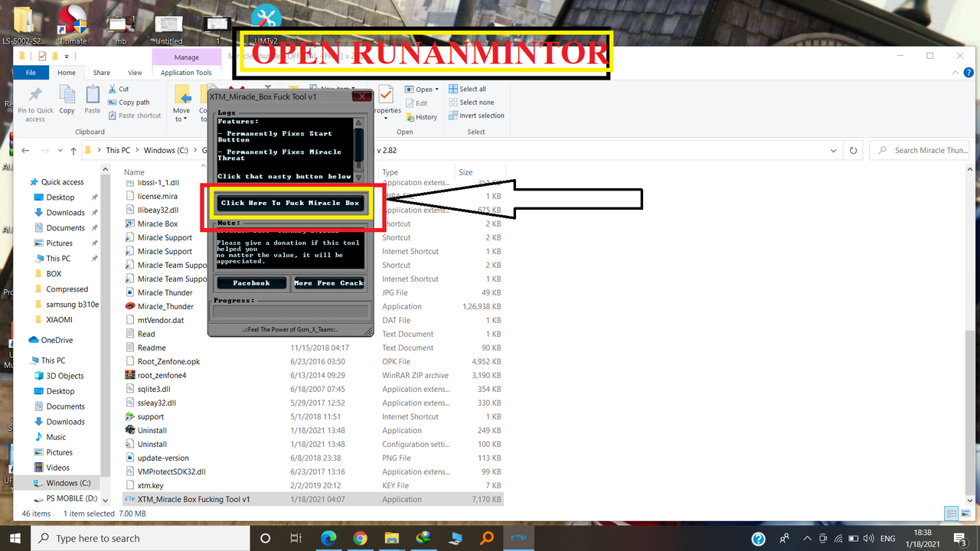Click Windows (C:) in the address bar
The width and height of the screenshot is (980, 551).
tap(166, 150)
